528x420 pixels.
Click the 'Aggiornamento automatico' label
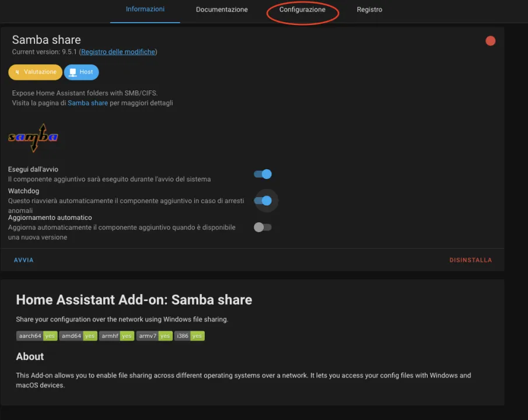point(50,218)
